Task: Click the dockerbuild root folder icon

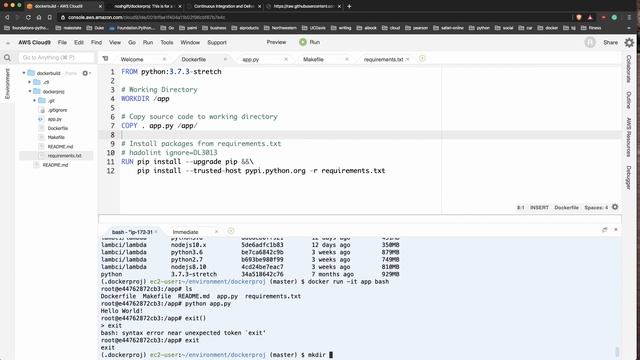Action: click(x=31, y=73)
